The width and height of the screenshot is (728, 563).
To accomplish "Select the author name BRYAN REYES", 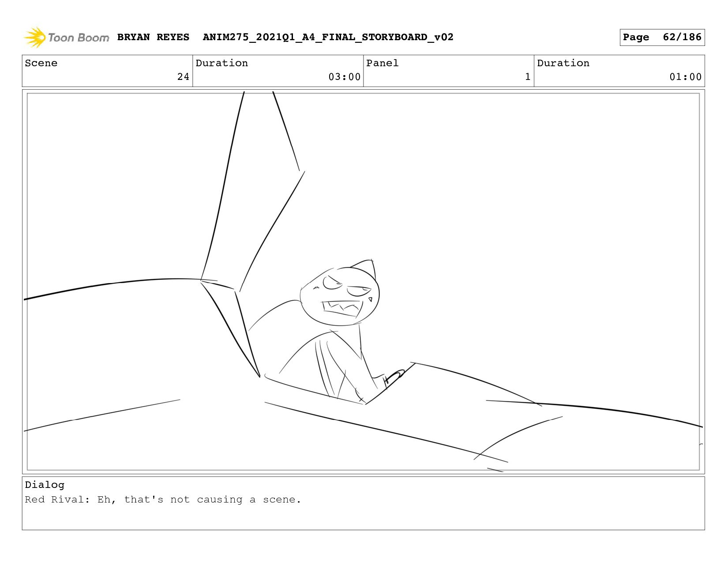I will pyautogui.click(x=153, y=37).
